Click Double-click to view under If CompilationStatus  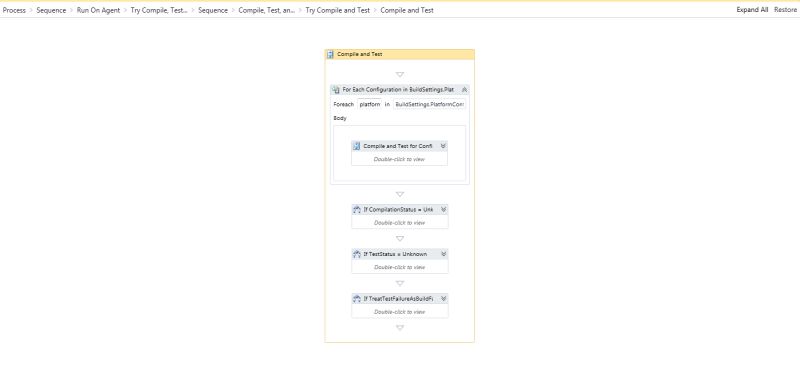click(399, 223)
